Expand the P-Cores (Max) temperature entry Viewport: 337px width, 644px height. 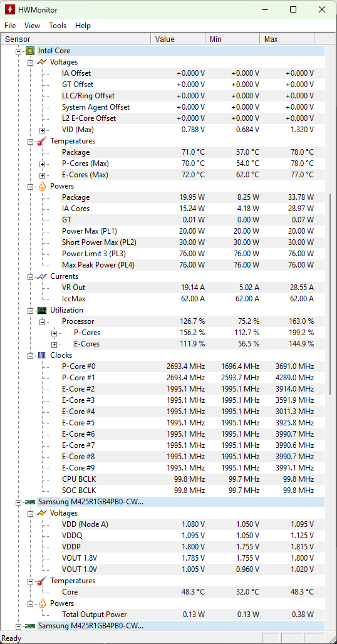(x=42, y=164)
